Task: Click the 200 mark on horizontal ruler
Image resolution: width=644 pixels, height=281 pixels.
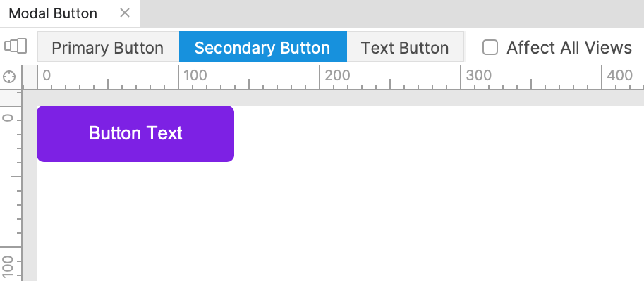Action: pyautogui.click(x=337, y=75)
